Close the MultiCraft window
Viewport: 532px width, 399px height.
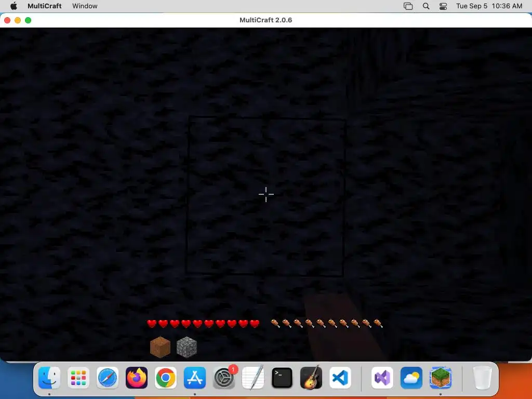(x=7, y=20)
